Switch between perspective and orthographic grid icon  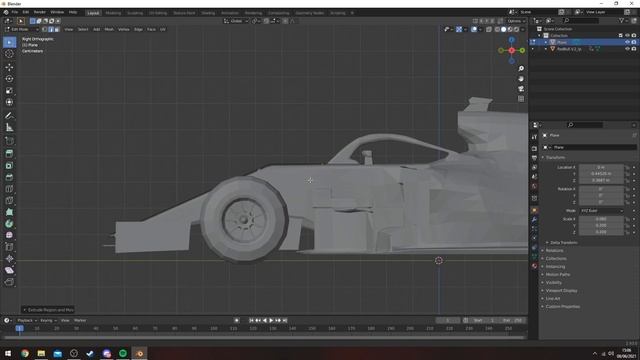click(x=521, y=99)
